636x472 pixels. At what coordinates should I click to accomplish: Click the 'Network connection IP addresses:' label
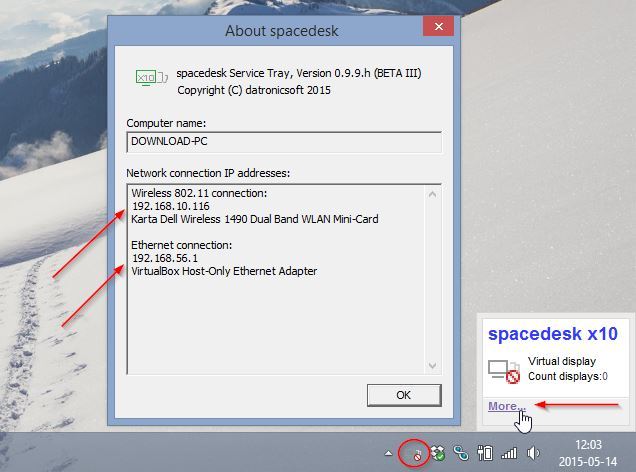click(x=208, y=173)
